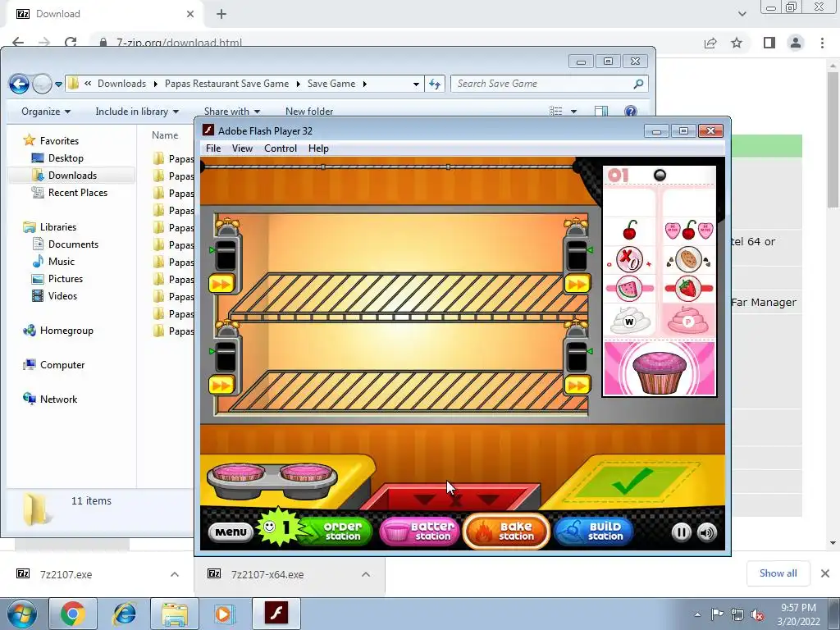840x630 pixels.
Task: Open Explorer help icon
Action: pos(631,111)
